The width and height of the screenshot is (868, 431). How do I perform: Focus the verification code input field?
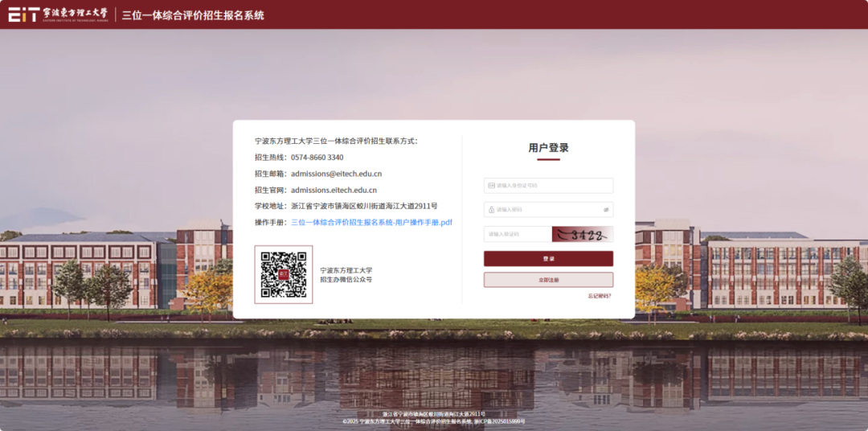518,234
